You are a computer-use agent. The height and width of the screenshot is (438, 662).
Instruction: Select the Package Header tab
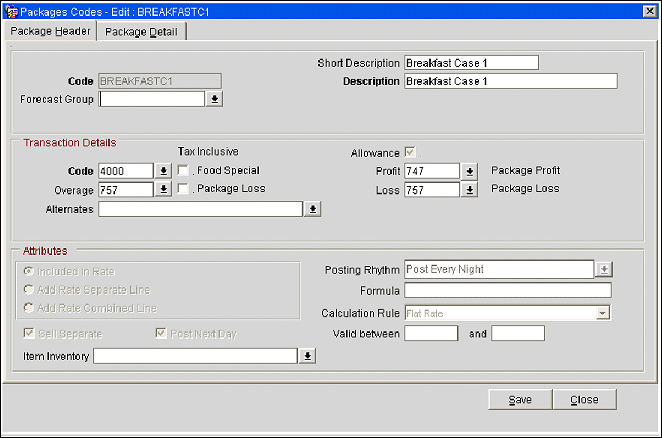click(51, 31)
